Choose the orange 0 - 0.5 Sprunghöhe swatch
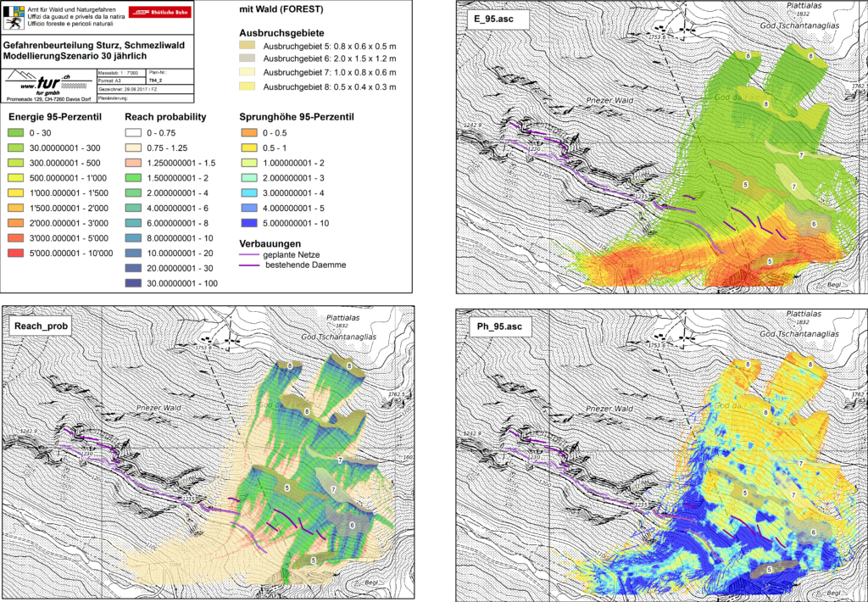The image size is (868, 602). [249, 133]
